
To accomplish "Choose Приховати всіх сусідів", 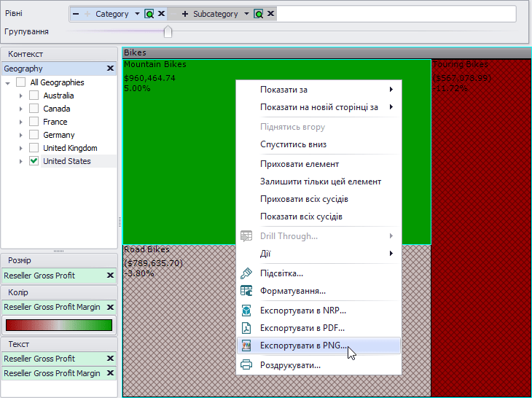I will [x=319, y=199].
